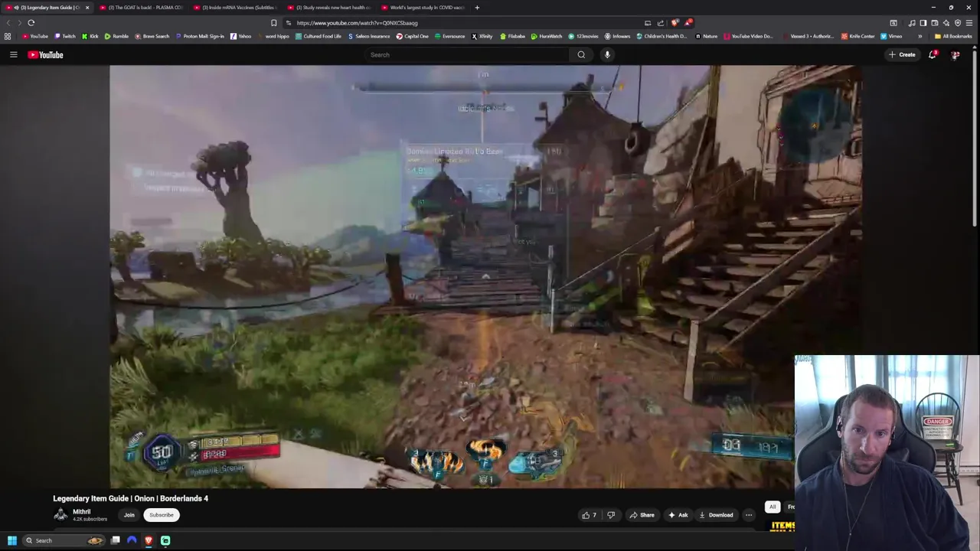Open the Brave Search bookmark
The width and height of the screenshot is (980, 551).
[x=152, y=36]
